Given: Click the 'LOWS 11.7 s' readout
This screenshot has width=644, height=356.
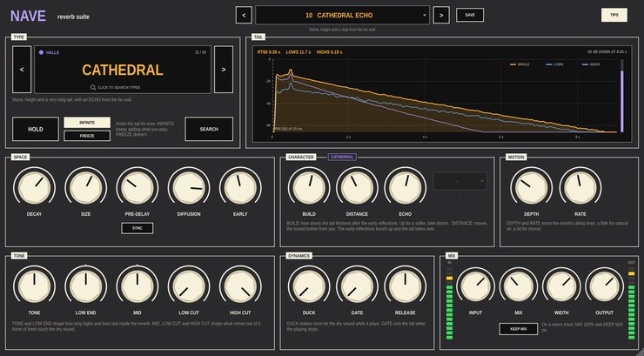Looking at the screenshot, I should 299,52.
